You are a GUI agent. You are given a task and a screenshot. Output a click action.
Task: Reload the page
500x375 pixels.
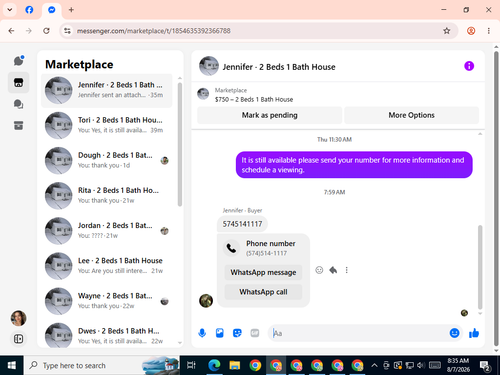(x=46, y=31)
